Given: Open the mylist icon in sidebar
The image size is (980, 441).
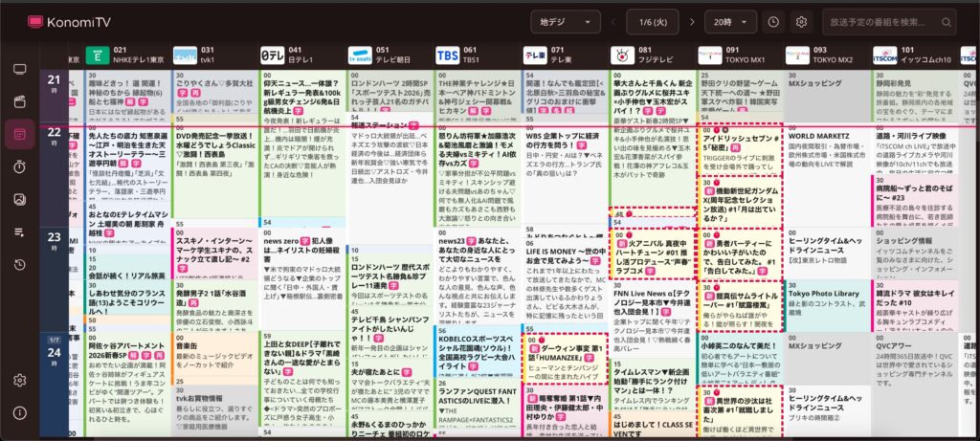Looking at the screenshot, I should click(19, 232).
